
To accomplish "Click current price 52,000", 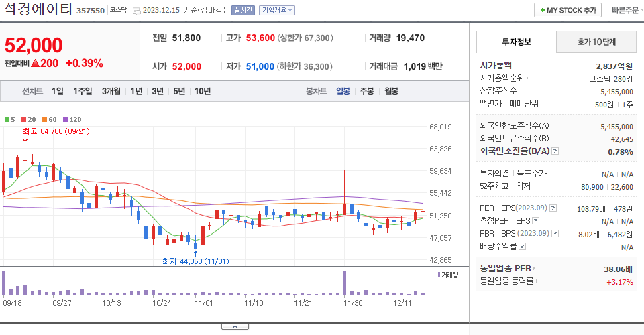I will (x=34, y=45).
